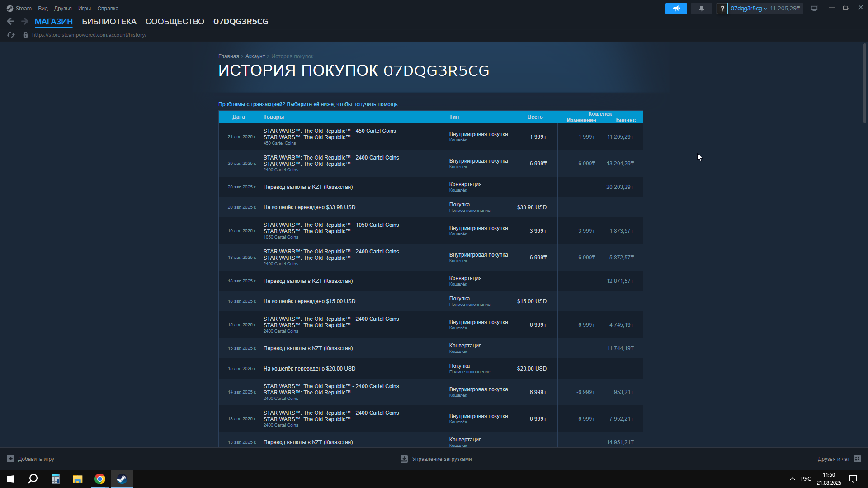Open downloads manager icon

[x=404, y=459]
